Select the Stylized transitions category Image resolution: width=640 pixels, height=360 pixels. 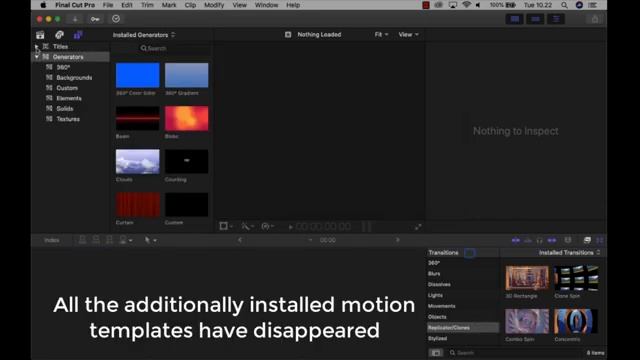click(x=438, y=339)
